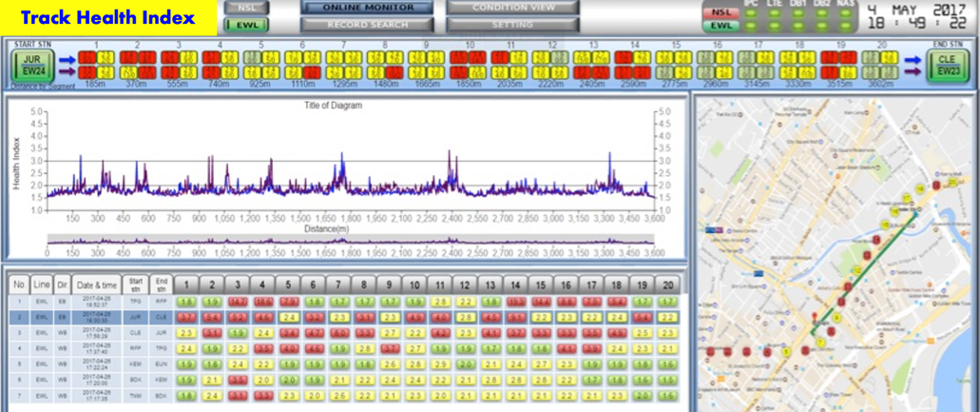This screenshot has width=980, height=412.
Task: Click the LTE status light in NSL row
Action: coord(775,12)
